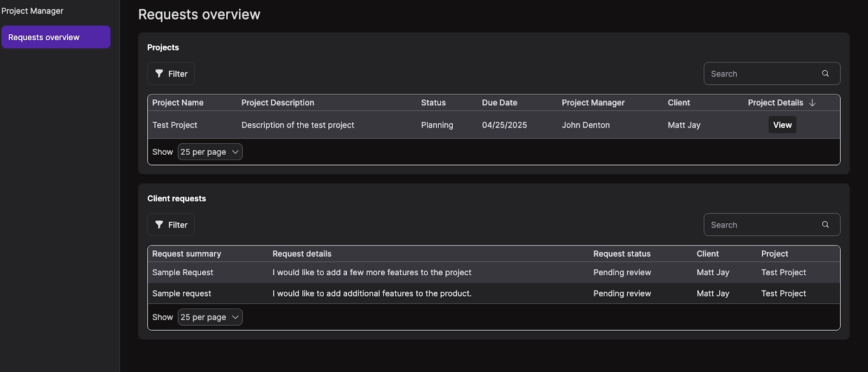Viewport: 868px width, 372px height.
Task: Select the 'Sample Request' row summary
Action: click(x=183, y=273)
